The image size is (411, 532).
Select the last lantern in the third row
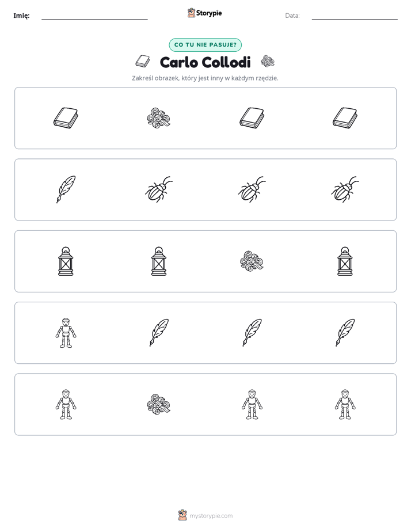point(345,261)
